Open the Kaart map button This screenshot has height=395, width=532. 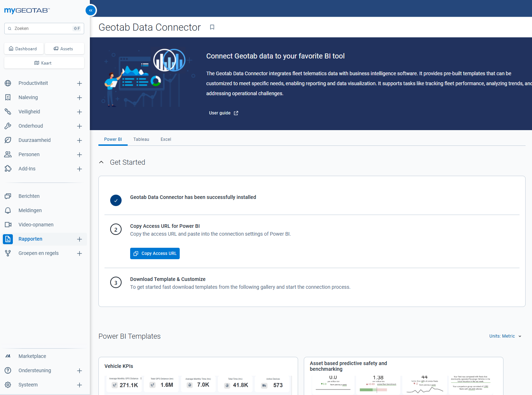(44, 63)
